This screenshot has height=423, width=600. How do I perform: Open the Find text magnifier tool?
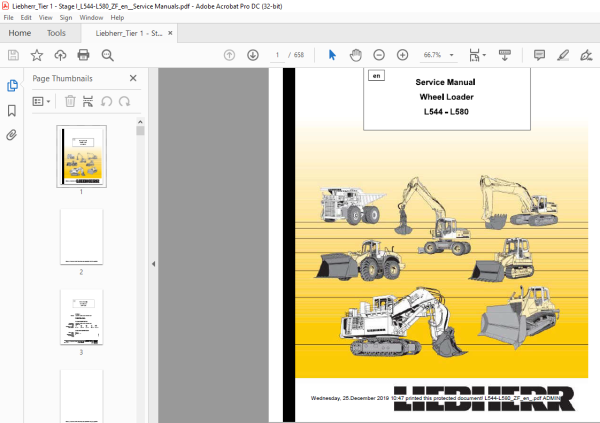(x=108, y=55)
